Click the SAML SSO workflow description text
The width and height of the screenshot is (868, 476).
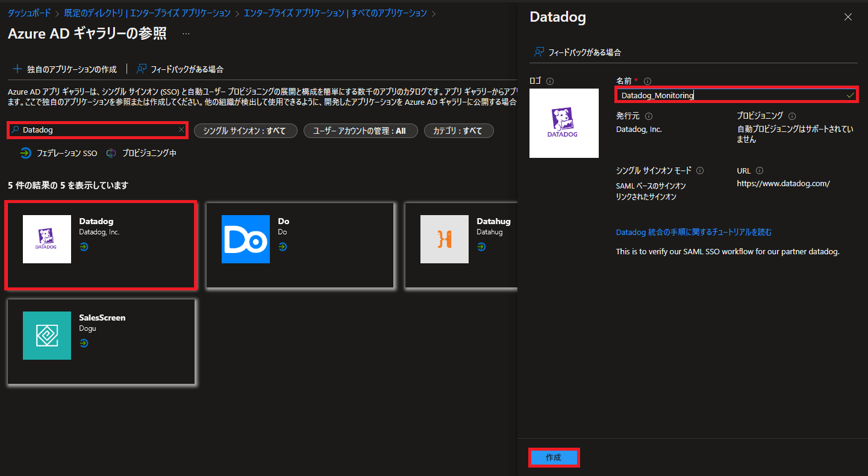point(728,251)
